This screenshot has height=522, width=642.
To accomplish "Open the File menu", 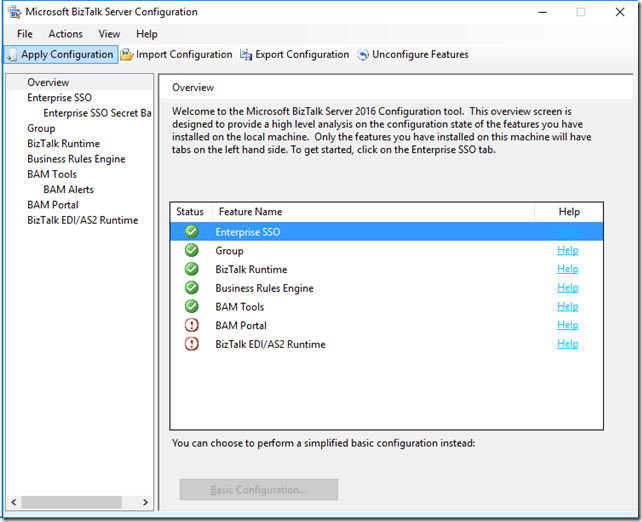I will pyautogui.click(x=25, y=34).
